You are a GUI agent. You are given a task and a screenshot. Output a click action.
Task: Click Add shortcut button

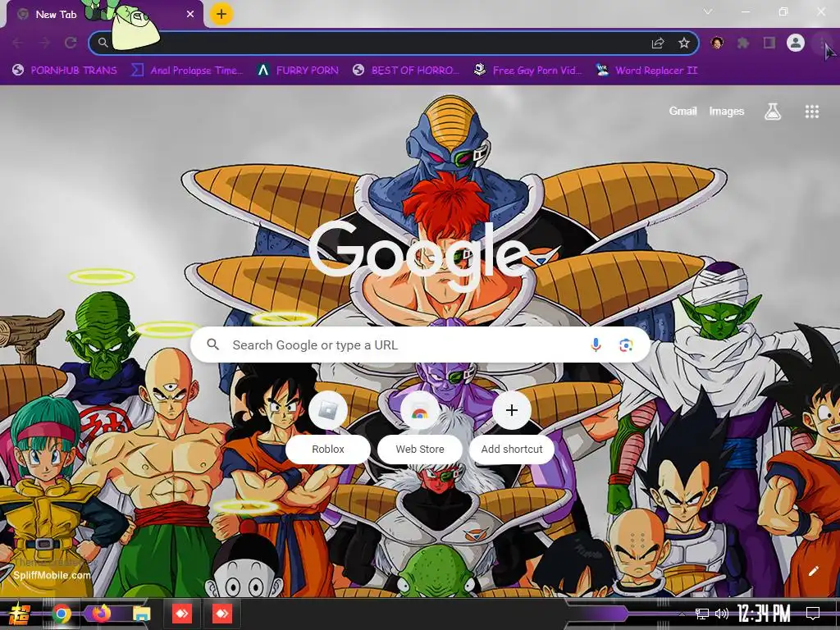coord(512,427)
